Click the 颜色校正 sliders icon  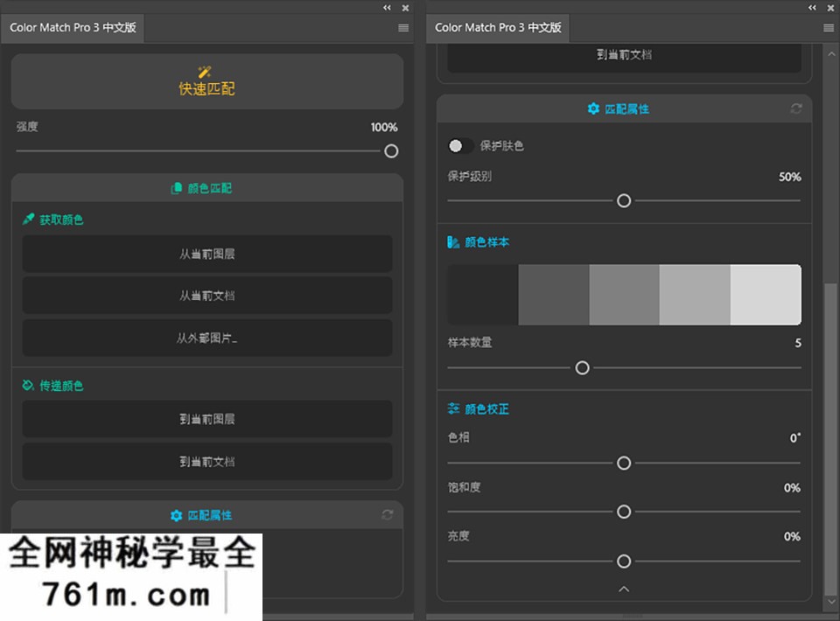click(453, 408)
